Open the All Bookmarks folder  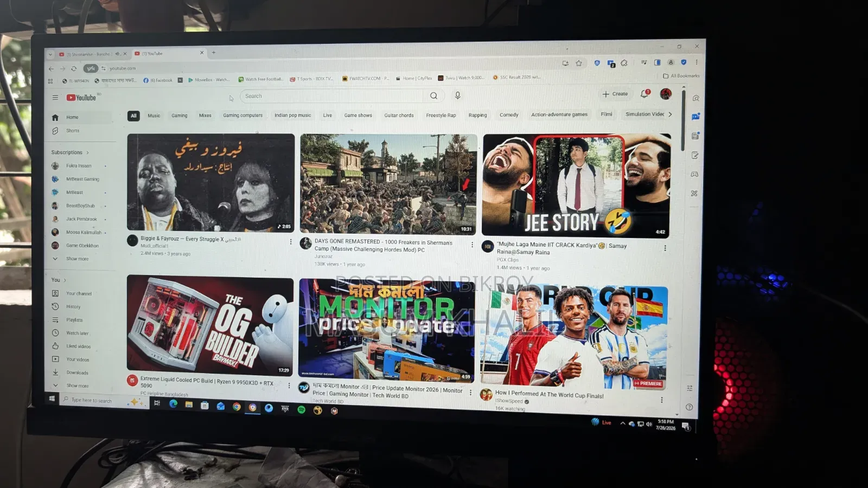click(x=681, y=76)
